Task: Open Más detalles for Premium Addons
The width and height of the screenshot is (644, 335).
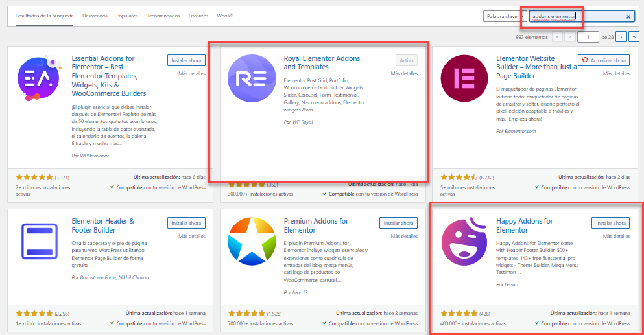Action: tap(404, 236)
